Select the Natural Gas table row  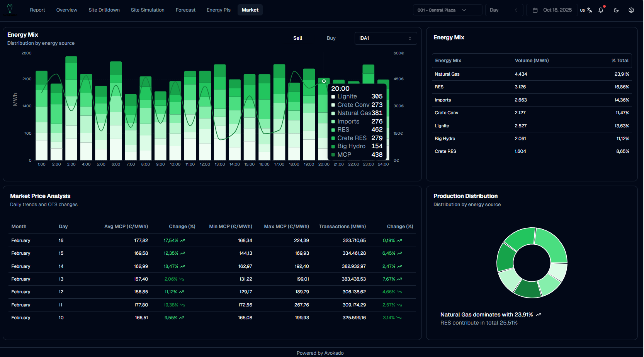(x=532, y=74)
